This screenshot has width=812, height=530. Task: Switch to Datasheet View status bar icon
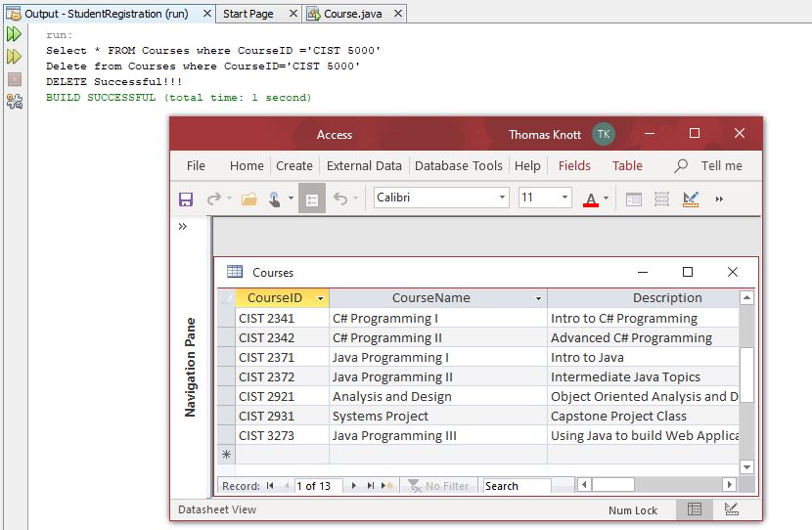coord(695,509)
